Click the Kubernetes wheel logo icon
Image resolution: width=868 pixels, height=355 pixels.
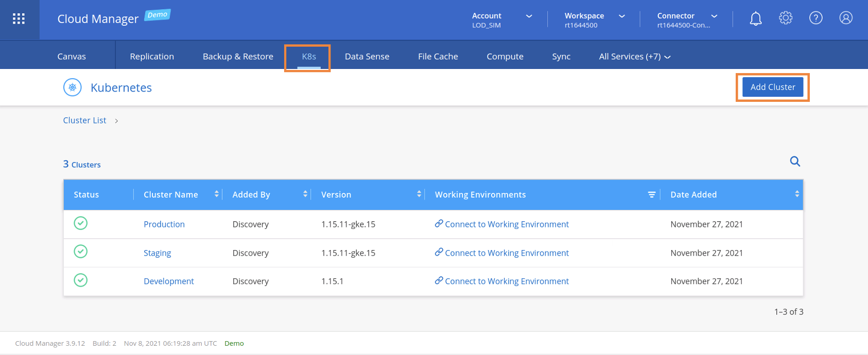(73, 87)
